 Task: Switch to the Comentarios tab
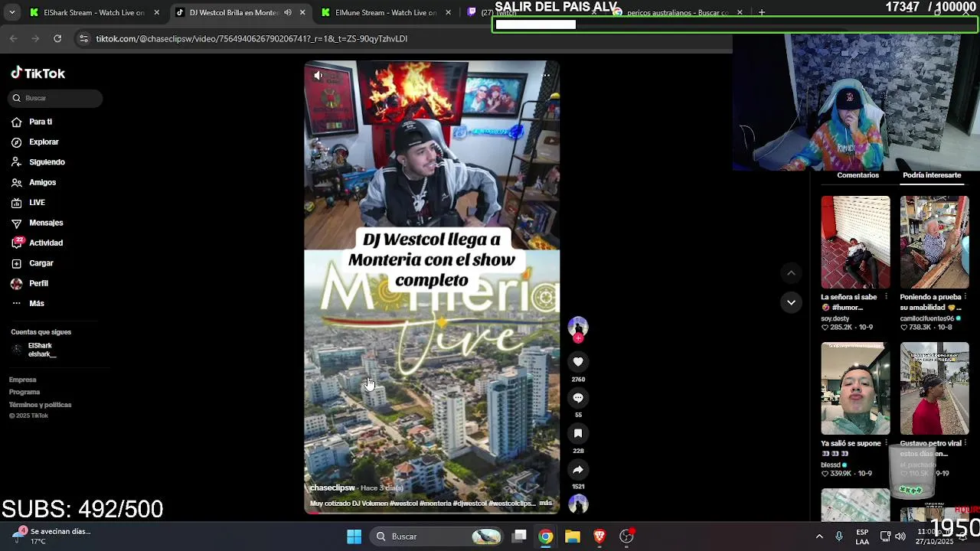857,175
